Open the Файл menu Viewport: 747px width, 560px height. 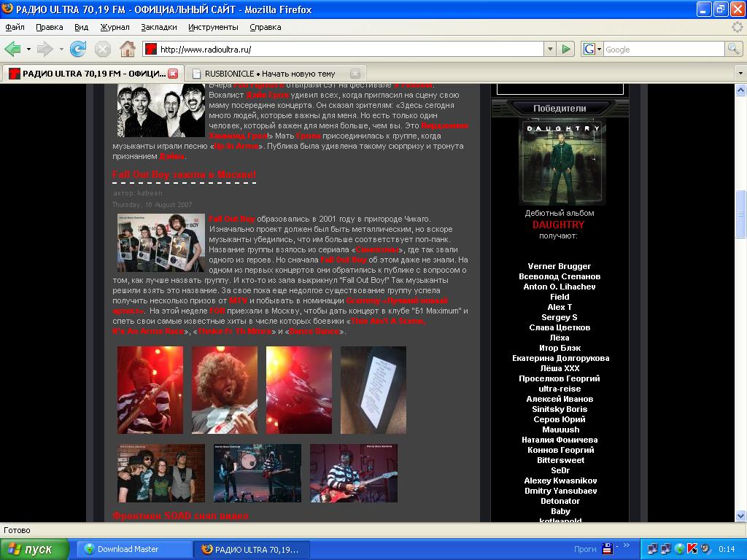pyautogui.click(x=15, y=27)
